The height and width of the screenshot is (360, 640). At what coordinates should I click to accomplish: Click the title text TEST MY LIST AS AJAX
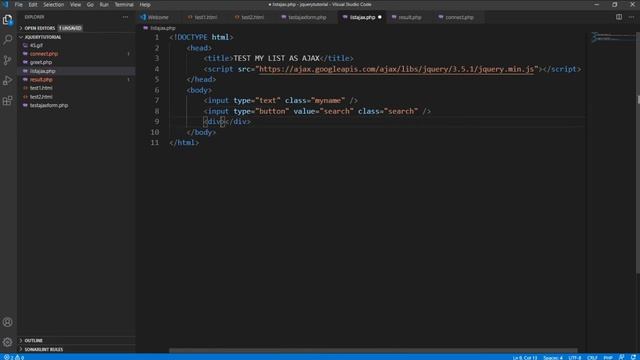click(276, 58)
